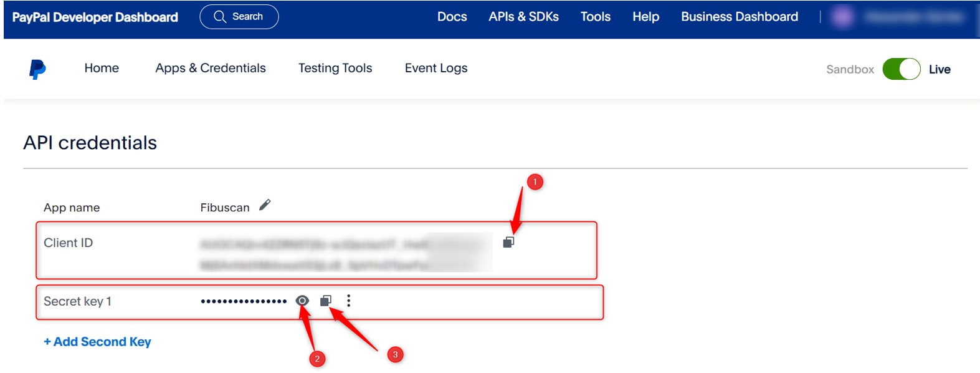
Task: Open the Search box in header
Action: click(x=239, y=17)
